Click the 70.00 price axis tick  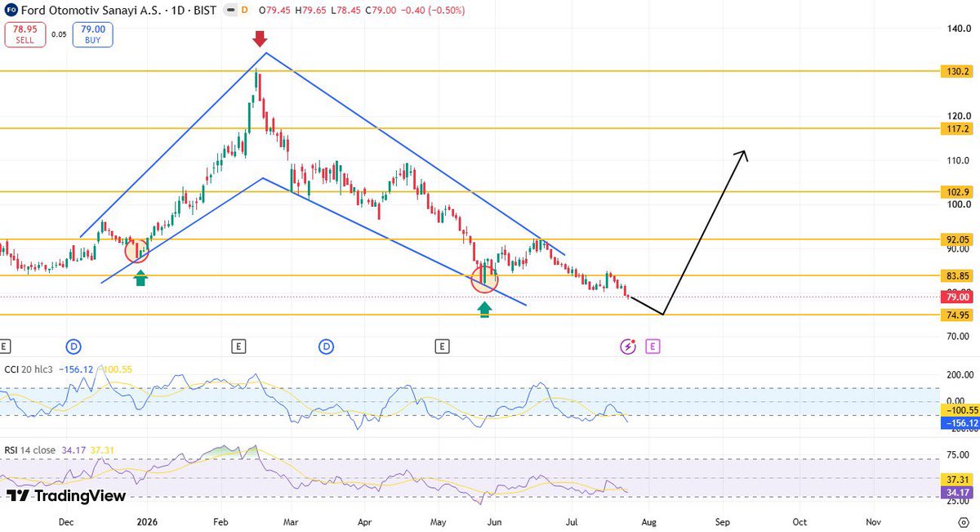tap(959, 337)
